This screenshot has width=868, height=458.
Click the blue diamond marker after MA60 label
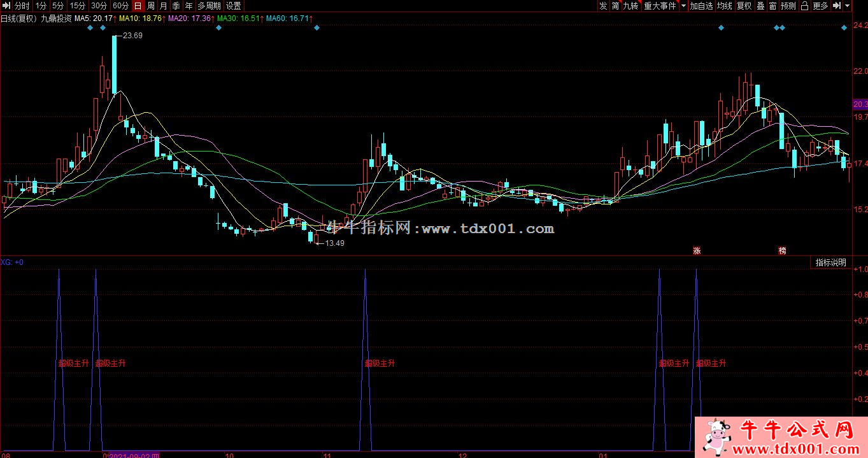click(x=317, y=28)
